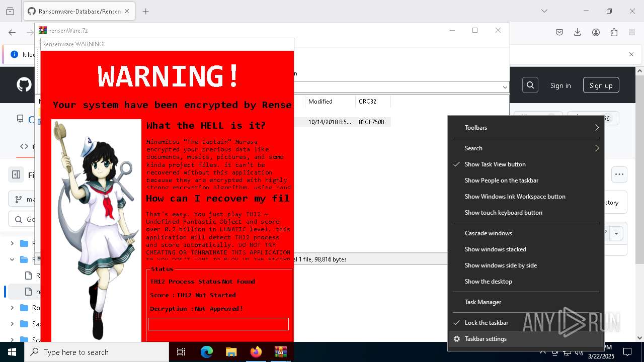
Task: Go back with browser back arrow
Action: [12, 32]
